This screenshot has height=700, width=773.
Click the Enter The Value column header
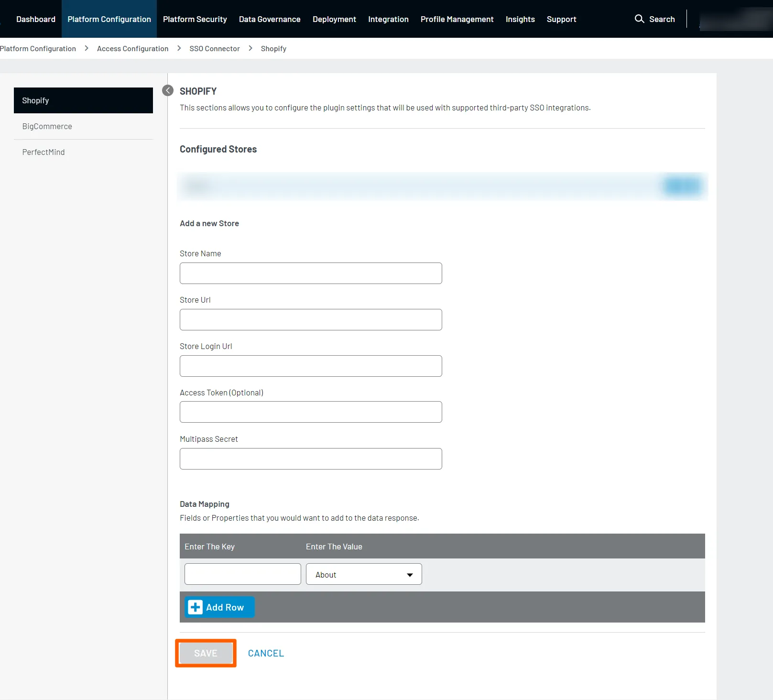coord(334,547)
